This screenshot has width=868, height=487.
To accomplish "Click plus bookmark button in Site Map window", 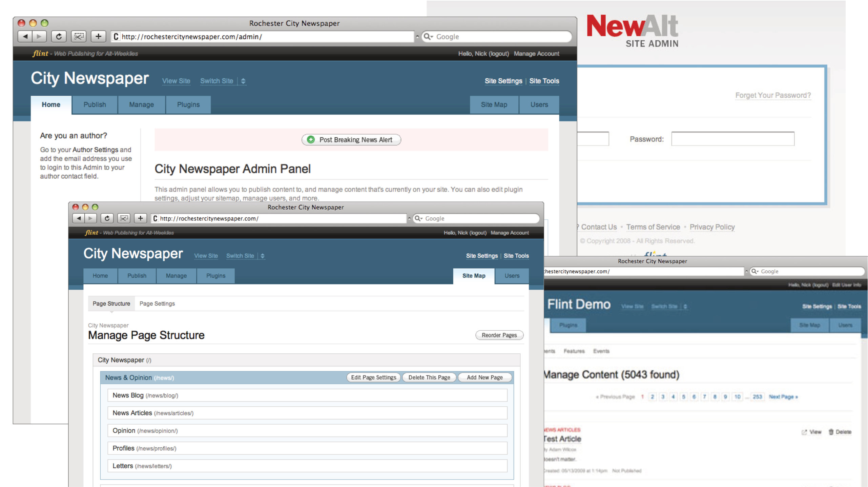I will (x=140, y=218).
